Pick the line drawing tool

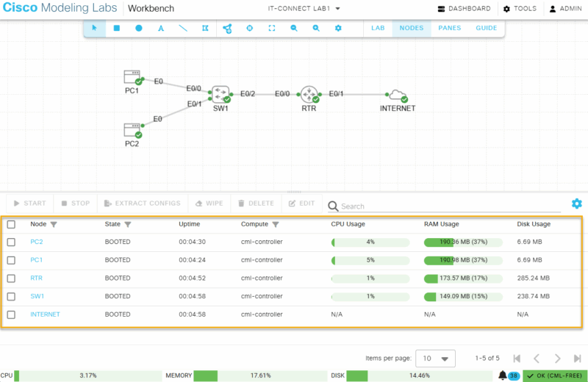coord(183,28)
